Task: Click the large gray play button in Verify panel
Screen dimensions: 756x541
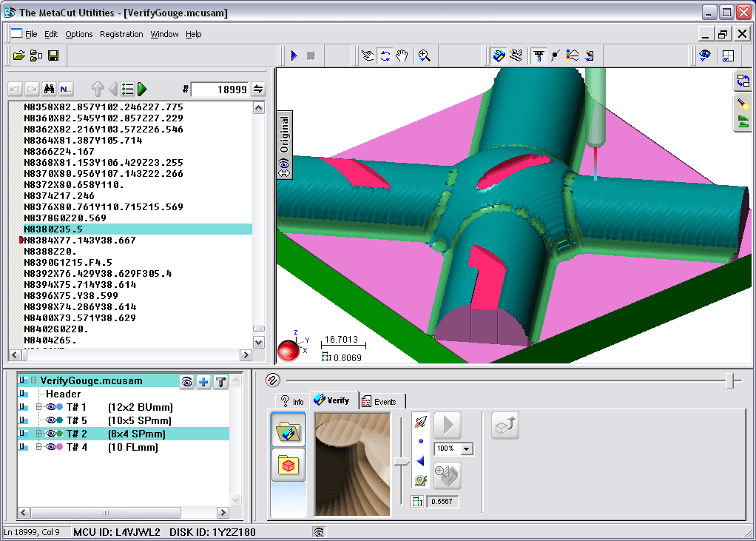Action: (x=448, y=426)
